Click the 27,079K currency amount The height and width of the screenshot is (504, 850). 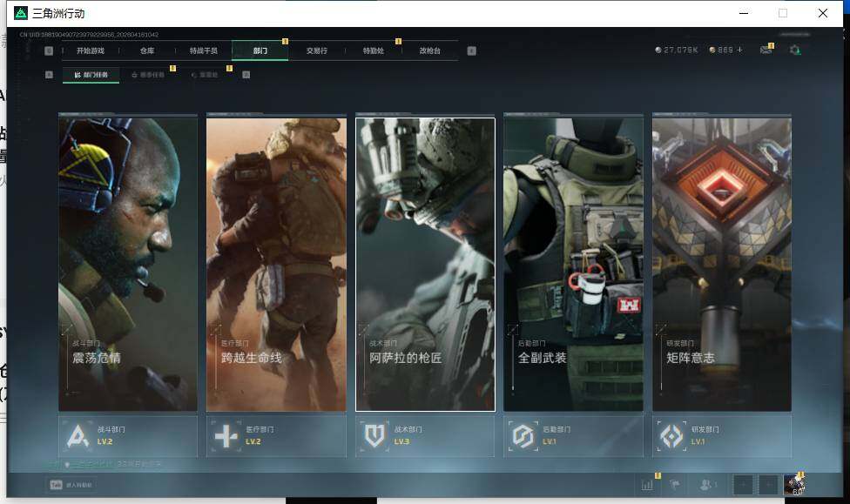[681, 50]
